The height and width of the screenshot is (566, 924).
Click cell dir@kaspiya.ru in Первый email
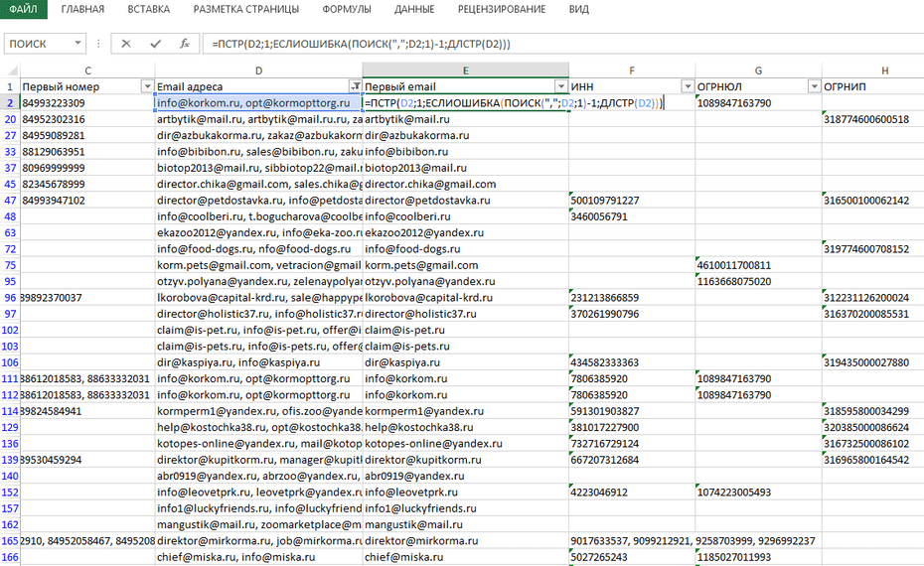[x=466, y=362]
